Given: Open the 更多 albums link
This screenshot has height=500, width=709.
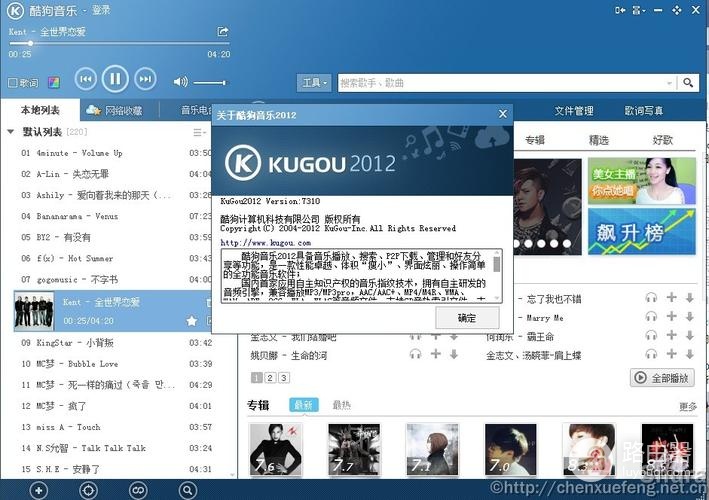Looking at the screenshot, I should coord(688,406).
